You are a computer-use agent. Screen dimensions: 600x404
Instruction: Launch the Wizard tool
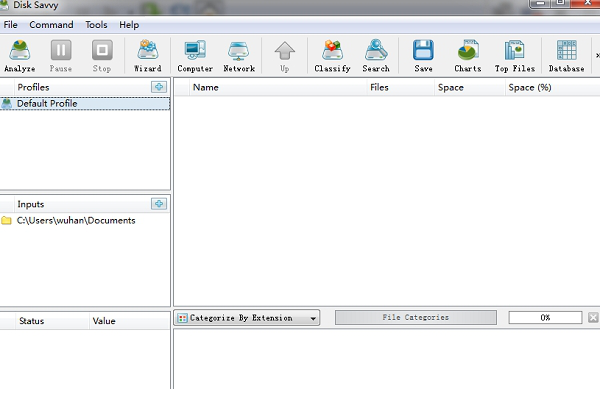click(x=148, y=56)
